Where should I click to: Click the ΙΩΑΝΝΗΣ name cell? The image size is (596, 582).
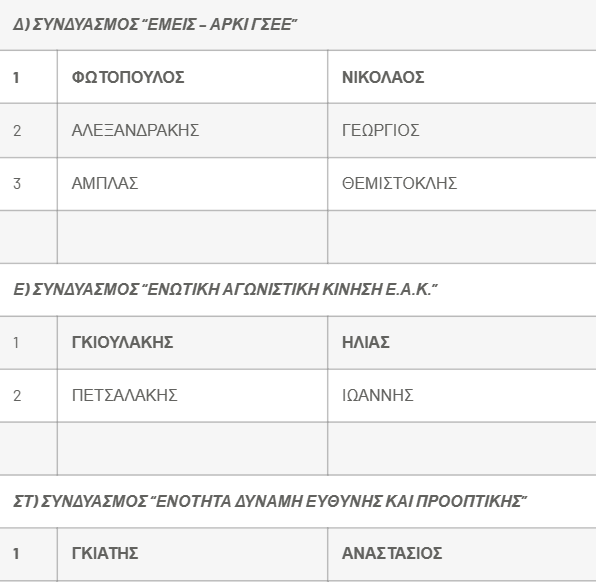click(x=462, y=395)
